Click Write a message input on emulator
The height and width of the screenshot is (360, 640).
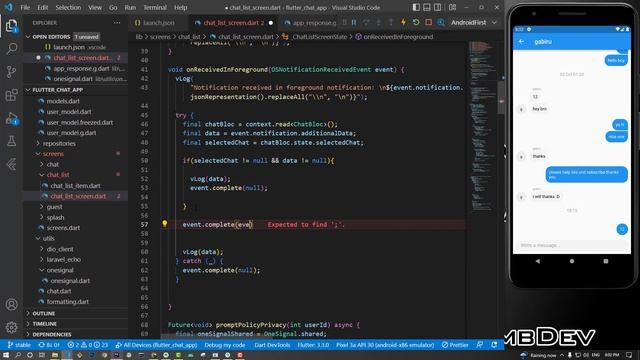click(571, 245)
